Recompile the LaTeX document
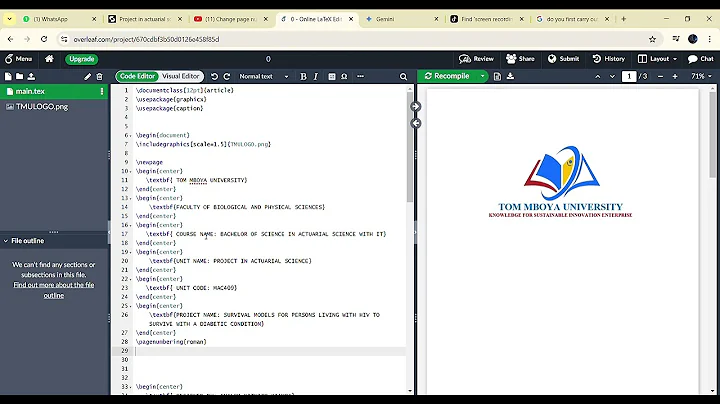This screenshot has height=404, width=720. tap(448, 76)
